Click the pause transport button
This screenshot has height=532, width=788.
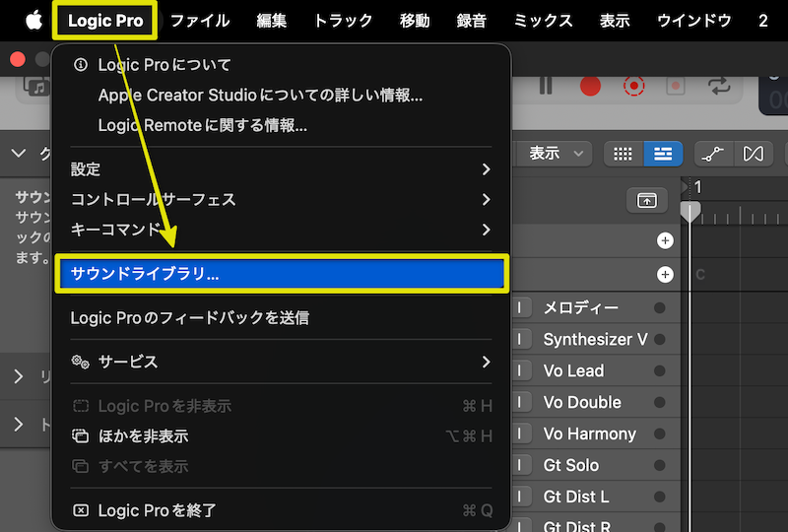pyautogui.click(x=546, y=86)
